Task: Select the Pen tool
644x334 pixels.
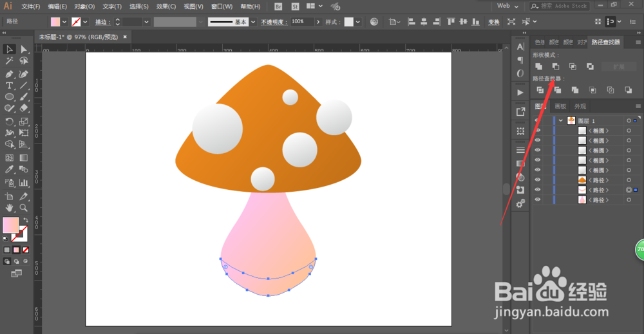Action: tap(9, 74)
